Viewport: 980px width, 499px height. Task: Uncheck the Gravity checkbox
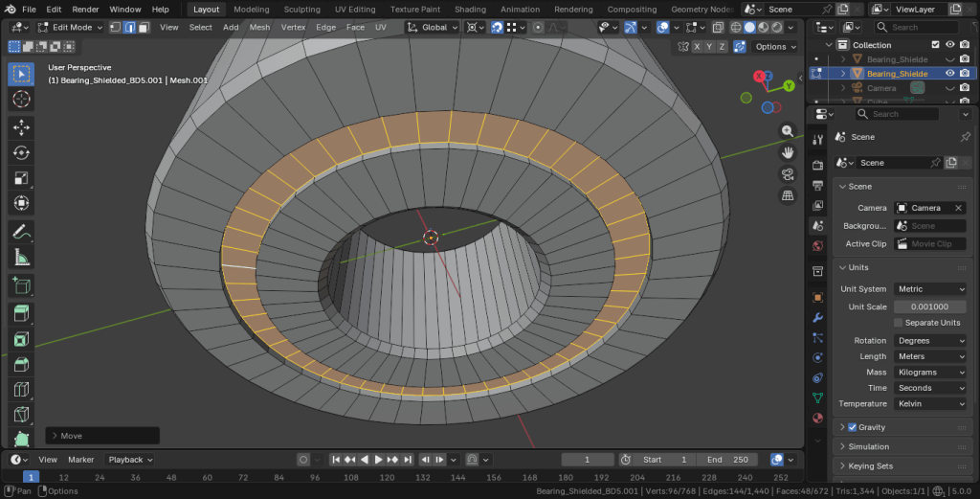tap(852, 427)
